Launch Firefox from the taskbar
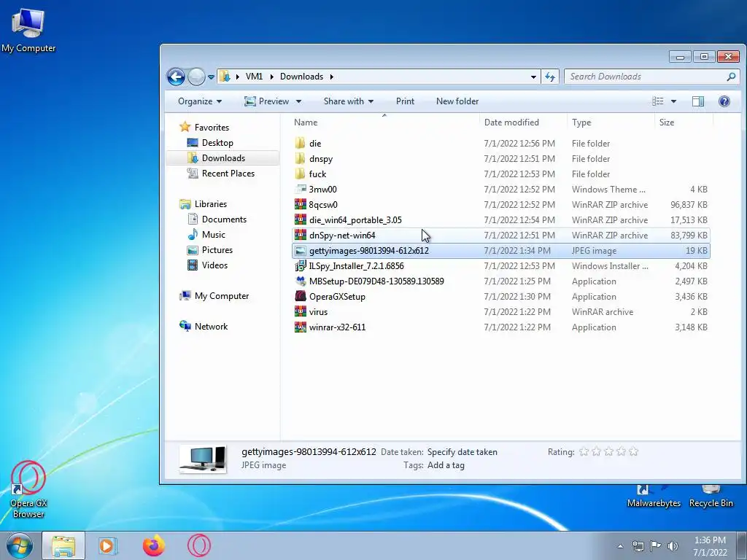 153,545
